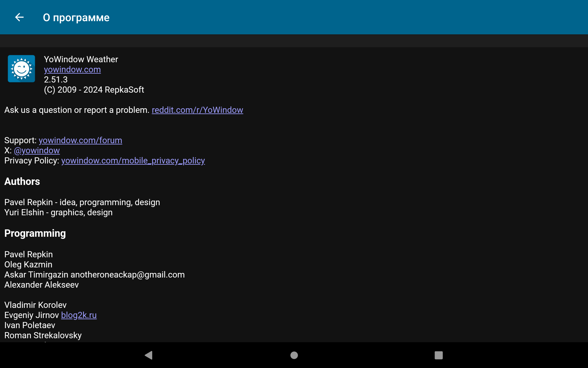Screen dimensions: 588x368
Task: Open the Android recent apps button
Action: 439,355
